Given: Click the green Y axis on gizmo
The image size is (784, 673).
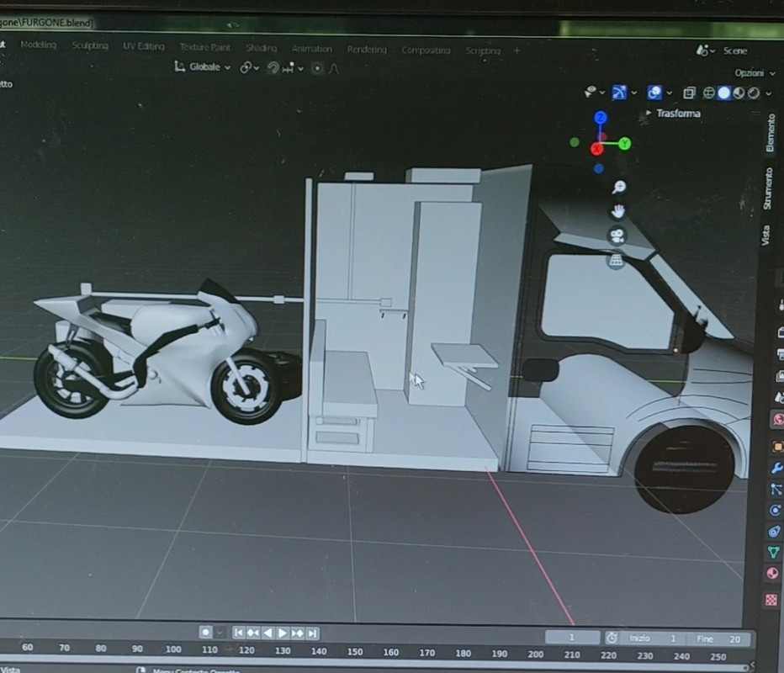Looking at the screenshot, I should click(625, 144).
